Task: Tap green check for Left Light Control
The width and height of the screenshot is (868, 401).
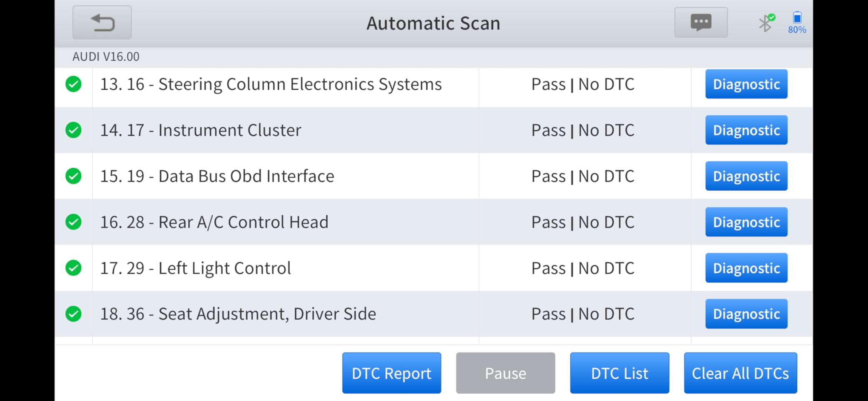Action: pos(73,268)
